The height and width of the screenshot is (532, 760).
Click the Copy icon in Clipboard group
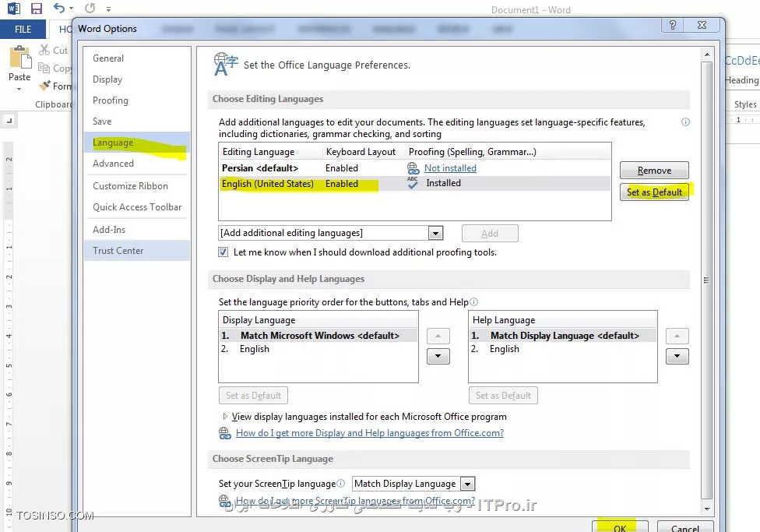(44, 68)
